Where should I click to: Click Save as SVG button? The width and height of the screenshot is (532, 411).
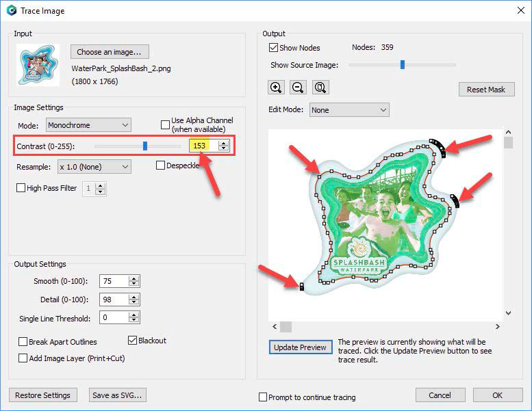pyautogui.click(x=117, y=395)
